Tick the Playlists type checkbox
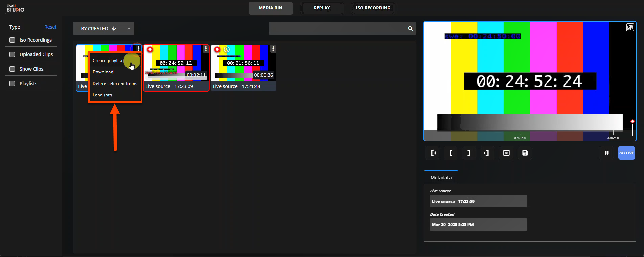The width and height of the screenshot is (644, 257). (x=12, y=84)
